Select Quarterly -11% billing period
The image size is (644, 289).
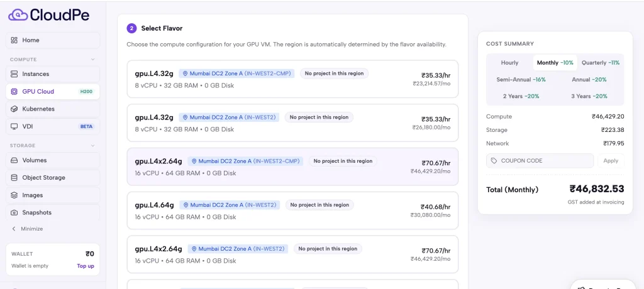601,63
